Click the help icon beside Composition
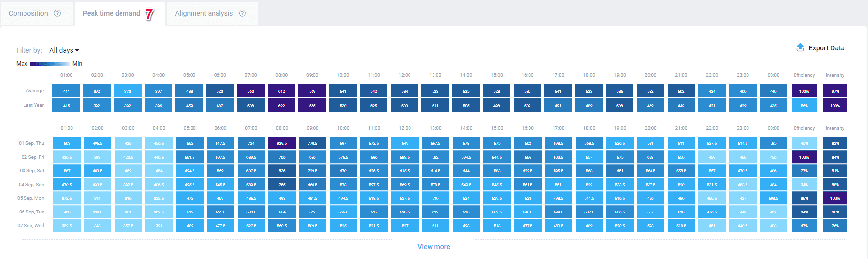Image resolution: width=868 pixels, height=259 pixels. tap(57, 13)
